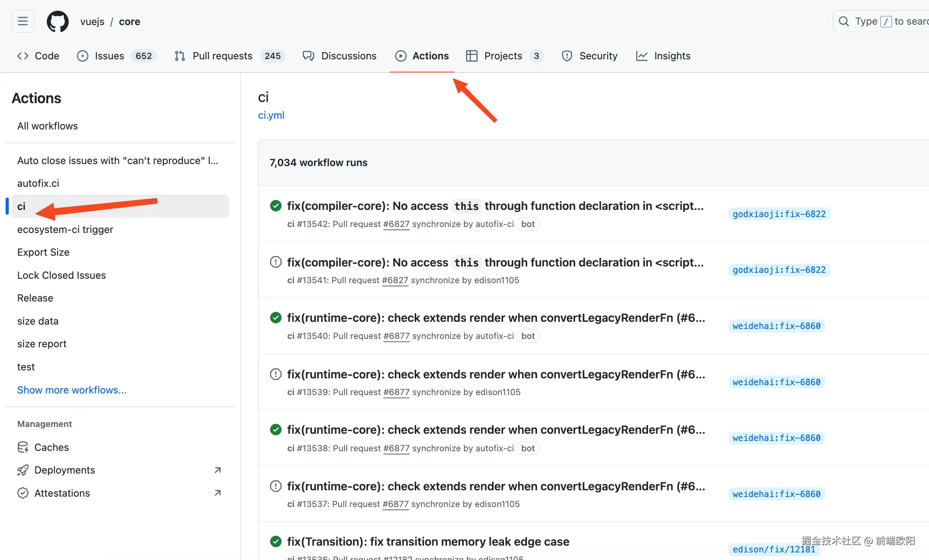This screenshot has width=929, height=560.
Task: Open pull request #6877 link in run #13540
Action: 396,336
